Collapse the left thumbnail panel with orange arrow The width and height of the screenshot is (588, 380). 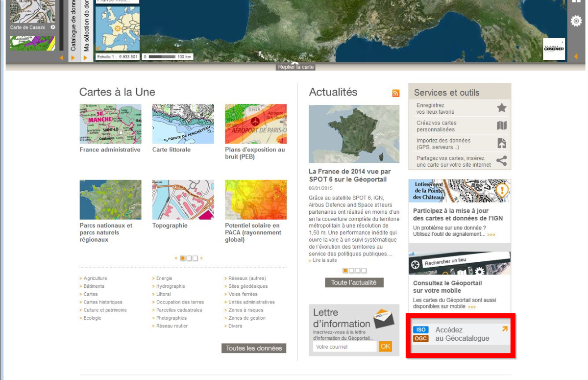(61, 58)
